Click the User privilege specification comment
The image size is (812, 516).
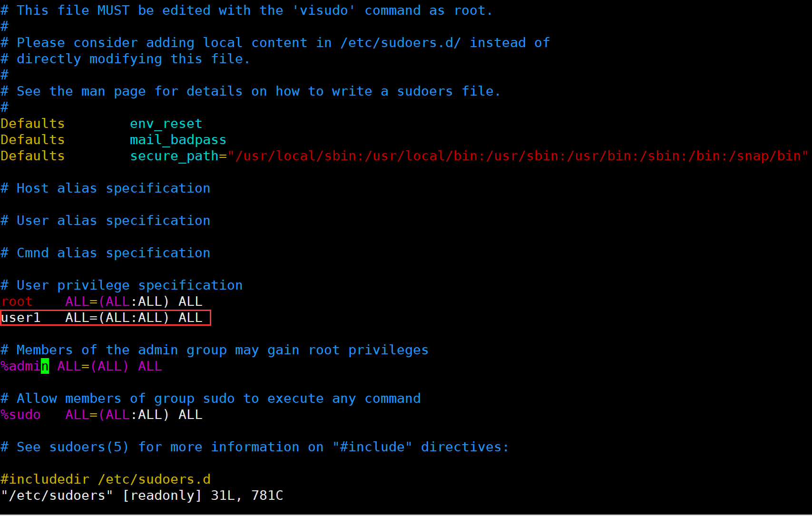(x=122, y=285)
